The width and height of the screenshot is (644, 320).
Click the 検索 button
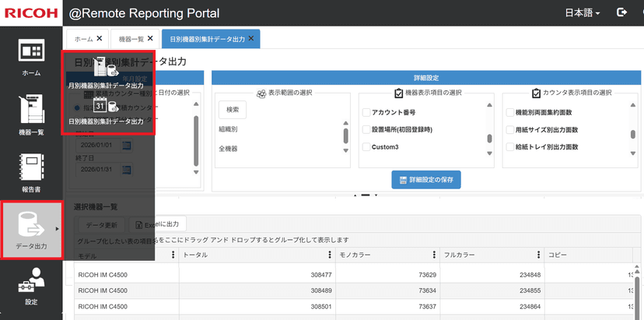233,110
